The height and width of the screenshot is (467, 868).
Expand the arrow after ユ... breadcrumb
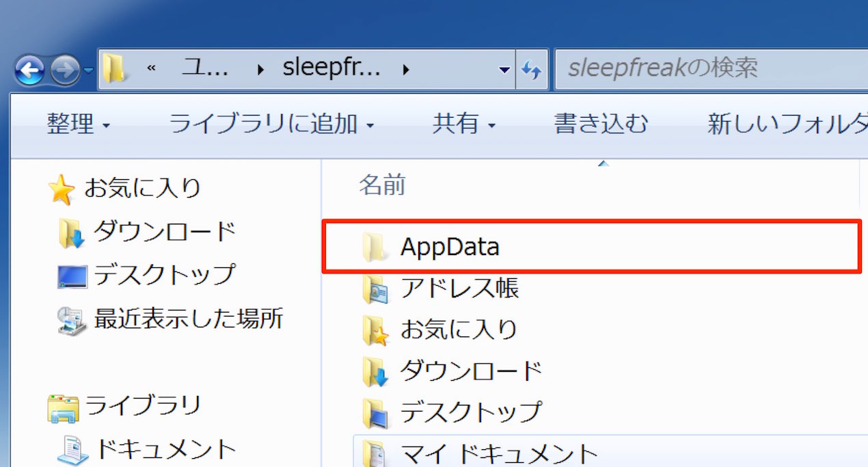pyautogui.click(x=261, y=69)
